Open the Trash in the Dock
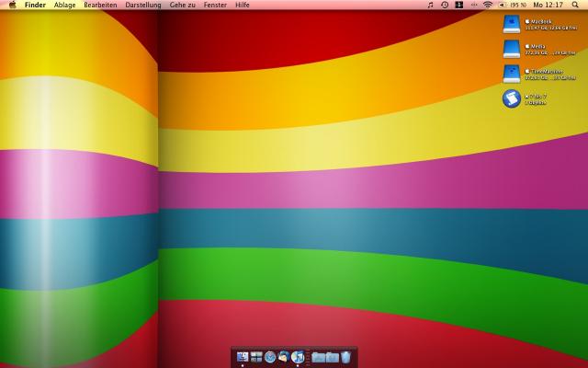This screenshot has height=368, width=588. pos(345,357)
